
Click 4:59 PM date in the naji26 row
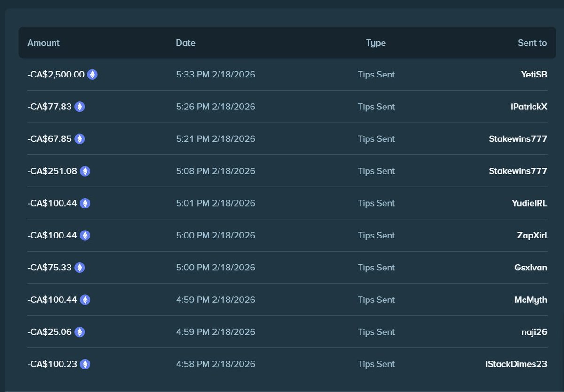pyautogui.click(x=216, y=332)
